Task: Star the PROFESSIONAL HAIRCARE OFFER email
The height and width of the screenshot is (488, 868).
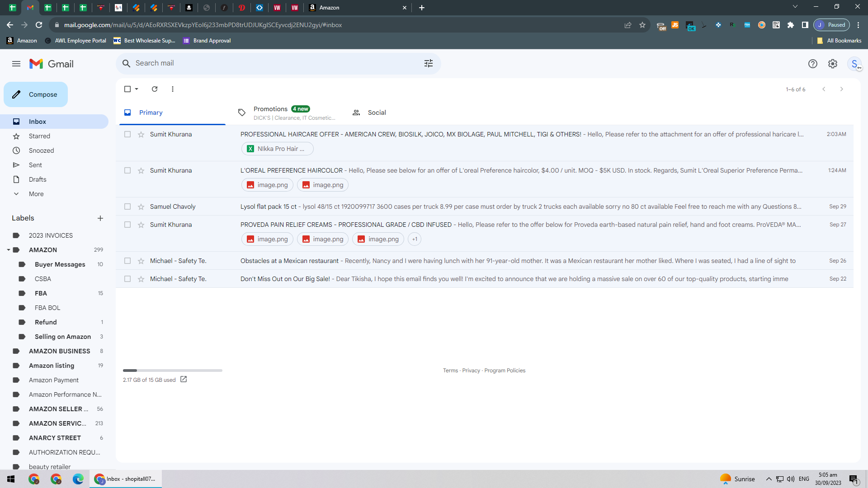Action: pyautogui.click(x=141, y=134)
